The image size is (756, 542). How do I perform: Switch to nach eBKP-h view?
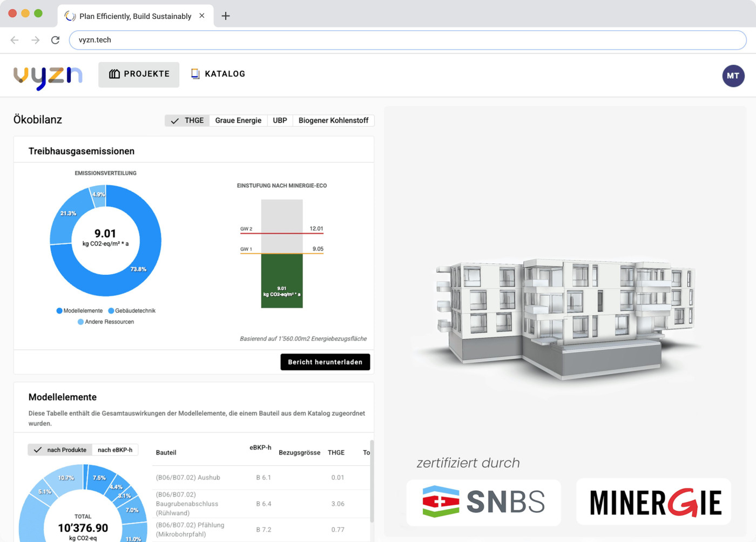(115, 450)
